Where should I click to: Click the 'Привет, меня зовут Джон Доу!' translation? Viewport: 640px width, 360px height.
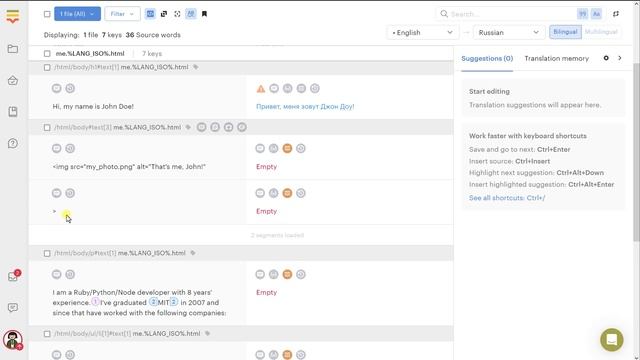(305, 107)
